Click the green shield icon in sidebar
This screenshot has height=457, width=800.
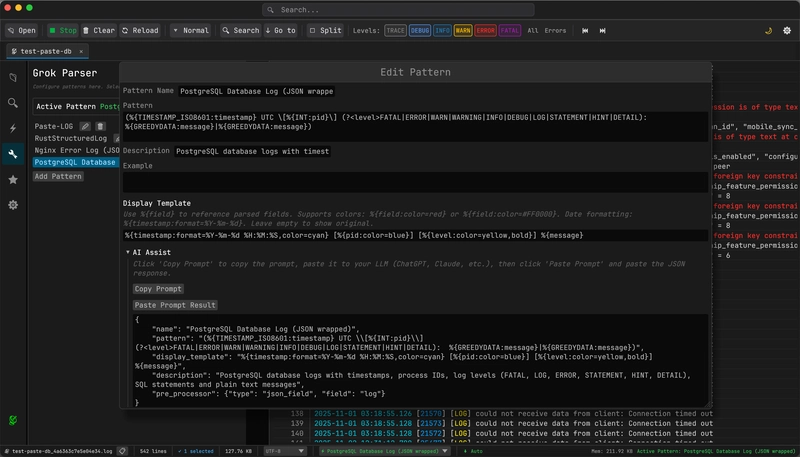[13, 420]
